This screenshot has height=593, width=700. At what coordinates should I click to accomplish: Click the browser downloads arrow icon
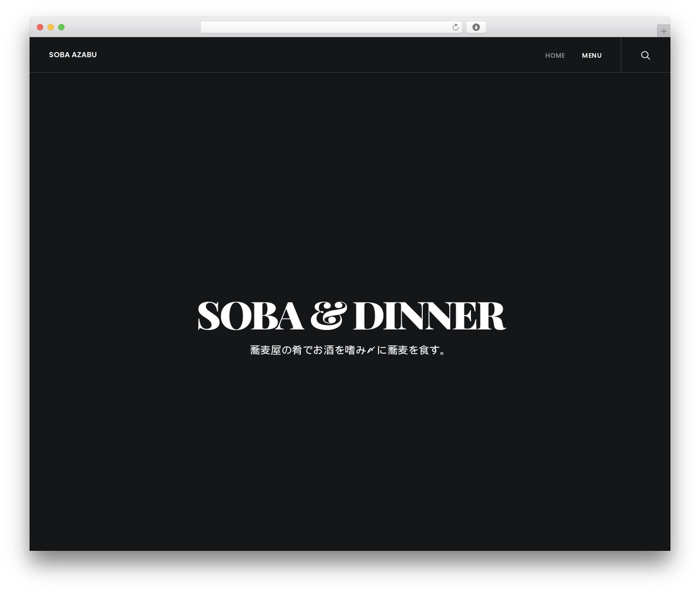(x=476, y=27)
